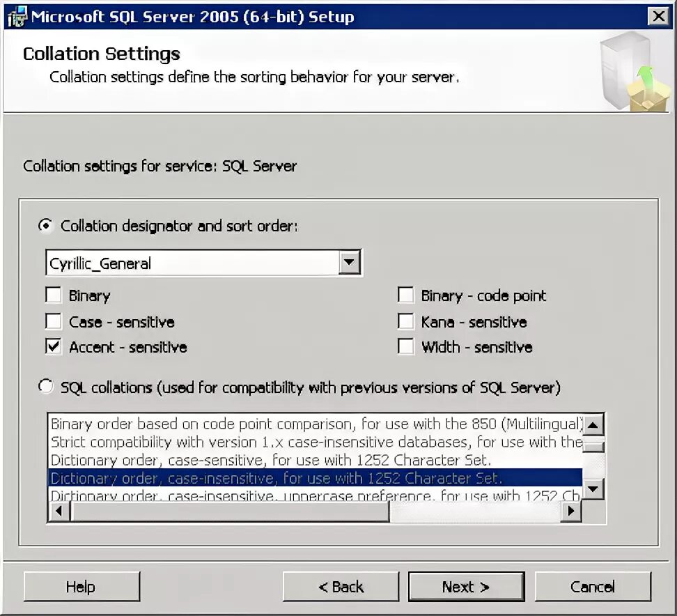Click the vertical scrollbar thumb in list

tap(593, 446)
